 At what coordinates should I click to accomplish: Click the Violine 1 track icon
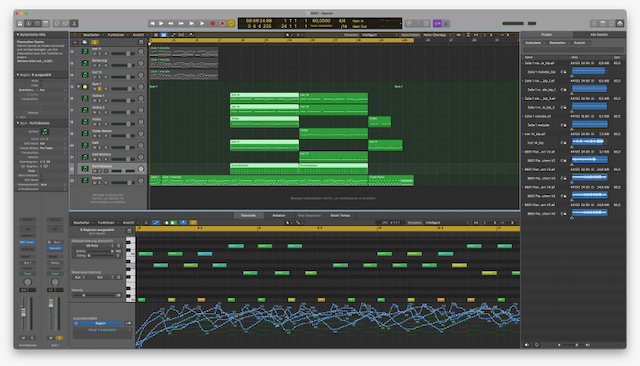[x=85, y=98]
